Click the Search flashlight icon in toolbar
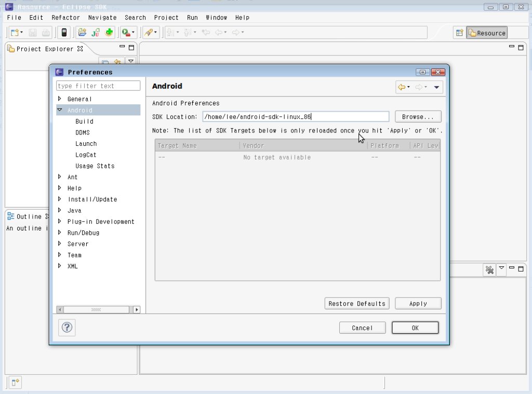 click(148, 33)
